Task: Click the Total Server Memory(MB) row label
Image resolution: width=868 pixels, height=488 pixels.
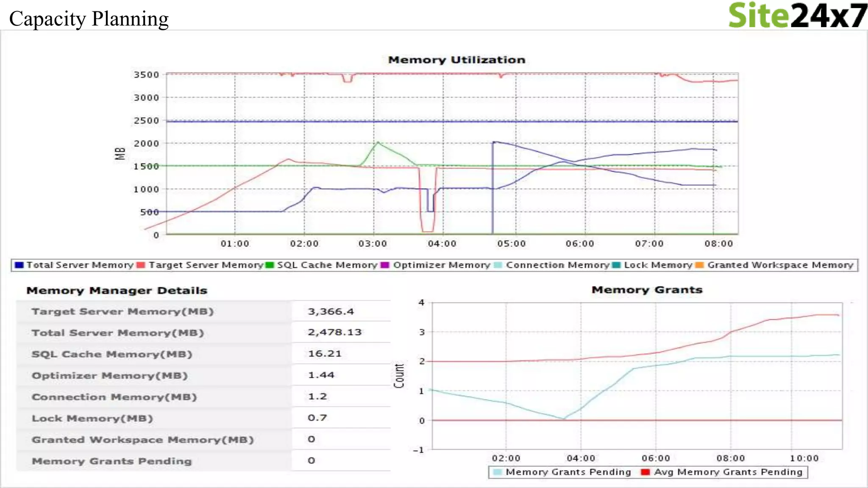Action: [118, 333]
